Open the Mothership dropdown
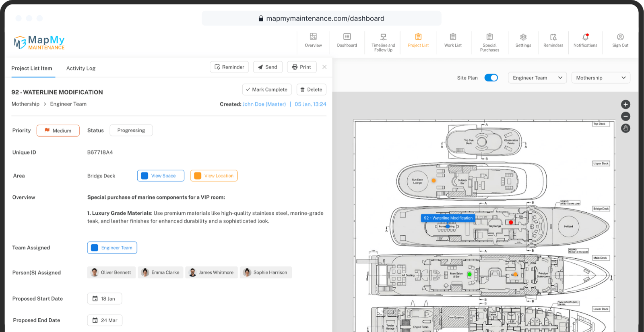 (601, 78)
